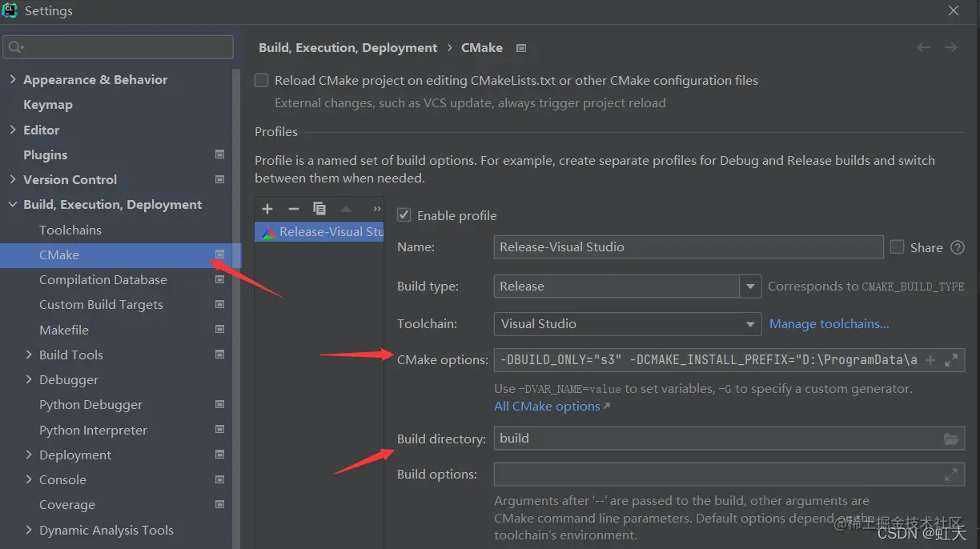Click project-level icon next to CMake breadcrumb
Viewport: 980px width, 549px height.
click(521, 48)
